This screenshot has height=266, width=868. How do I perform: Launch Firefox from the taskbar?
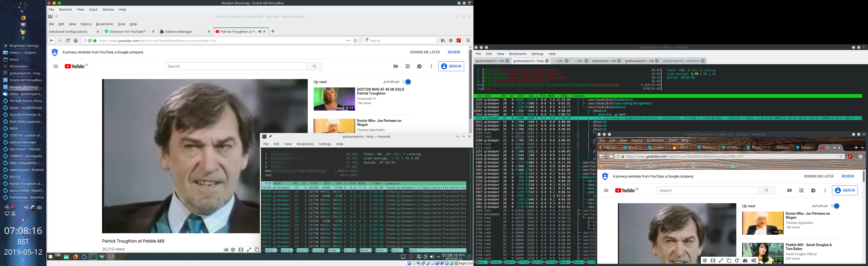75,257
